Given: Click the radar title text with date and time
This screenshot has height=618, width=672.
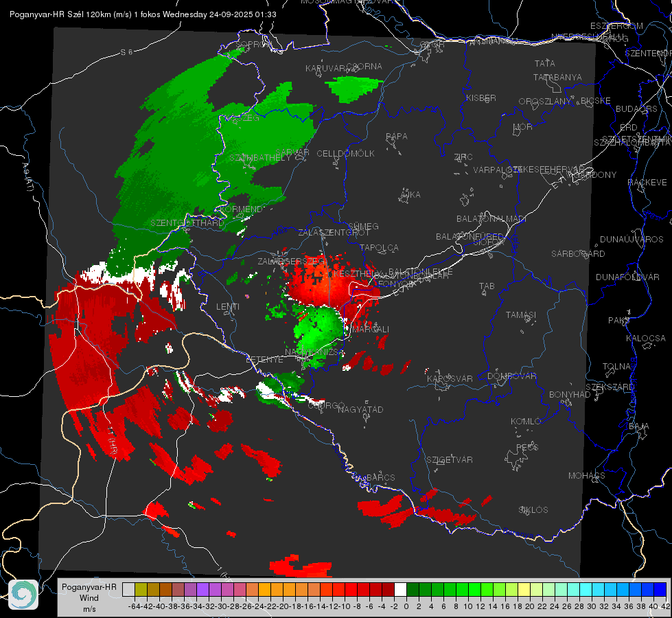Looking at the screenshot, I should [143, 14].
